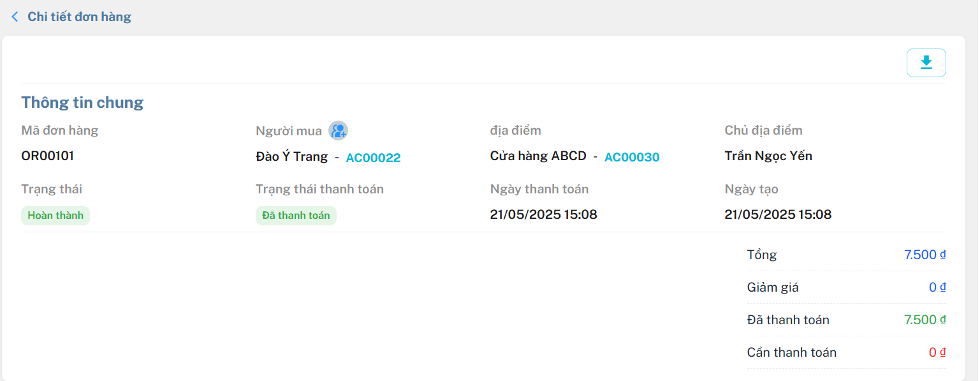
Task: Select order code OR00101
Action: point(48,156)
